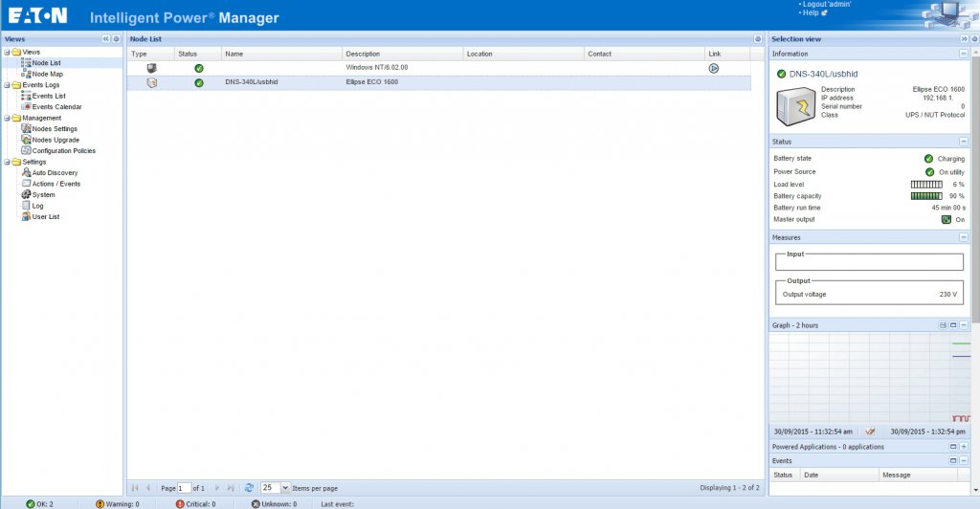Expand the Powered Applications section
Viewport: 980px width, 509px height.
(x=963, y=447)
